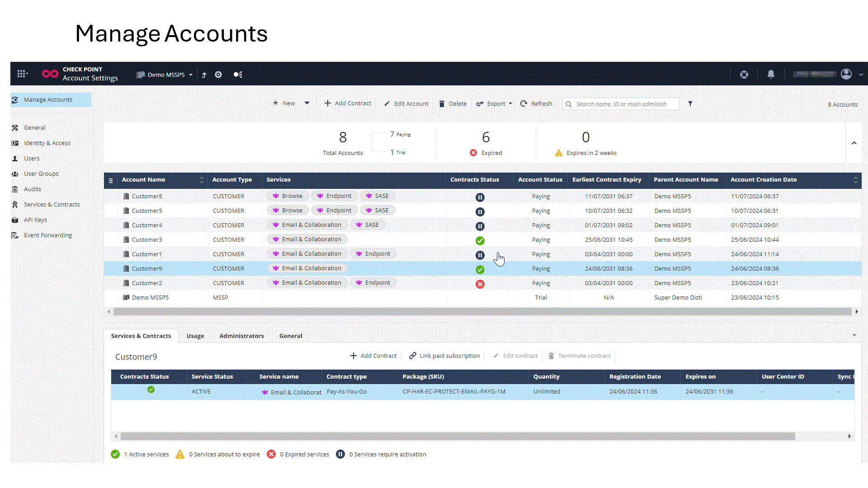The height and width of the screenshot is (488, 868).
Task: Expand the New account dropdown arrow
Action: [x=307, y=103]
